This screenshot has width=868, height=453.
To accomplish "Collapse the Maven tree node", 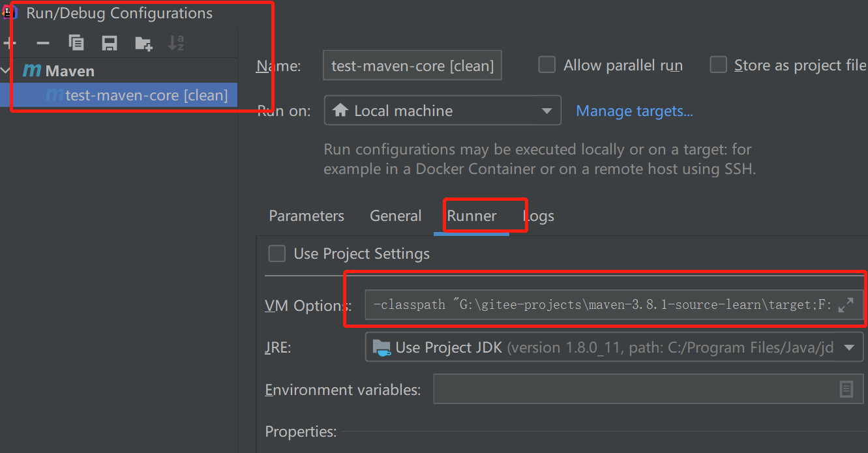I will (x=6, y=71).
